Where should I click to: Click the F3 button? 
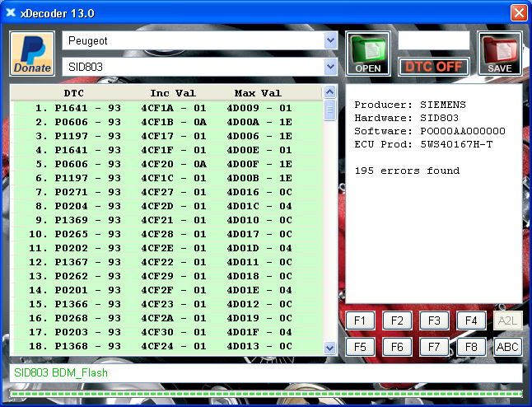(434, 320)
